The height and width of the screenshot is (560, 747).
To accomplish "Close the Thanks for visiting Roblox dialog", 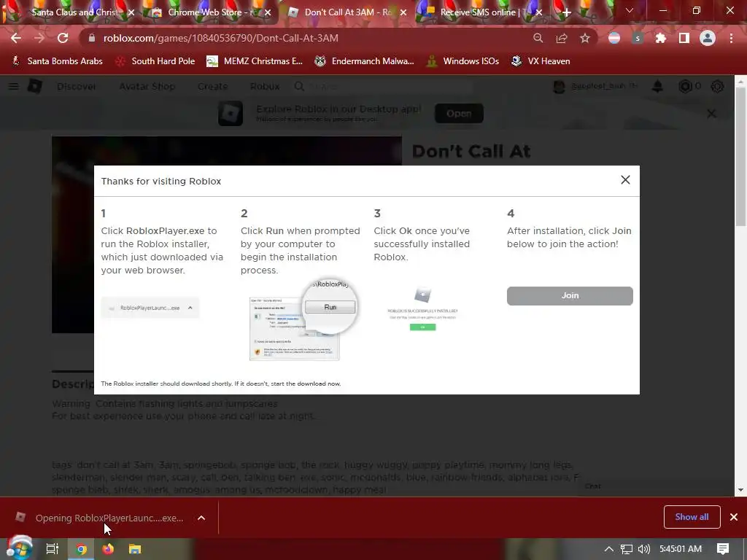I will pos(625,180).
